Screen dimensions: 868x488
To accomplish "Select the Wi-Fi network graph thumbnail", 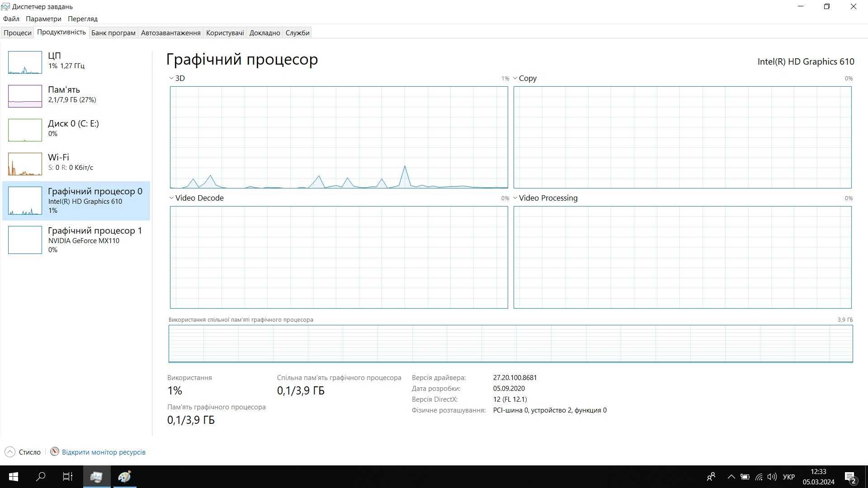I will click(25, 164).
